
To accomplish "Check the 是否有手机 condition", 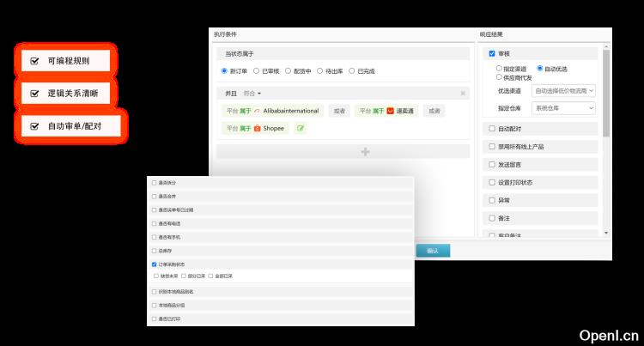I will (x=155, y=237).
